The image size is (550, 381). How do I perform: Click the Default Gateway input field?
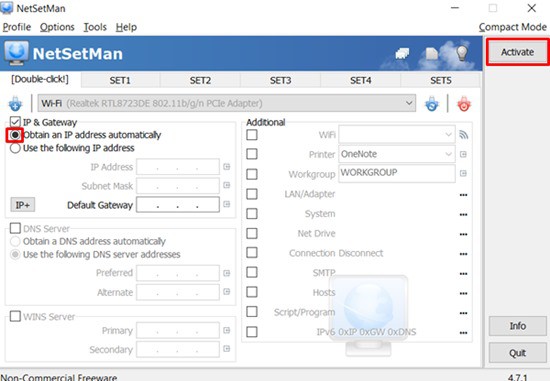click(178, 204)
